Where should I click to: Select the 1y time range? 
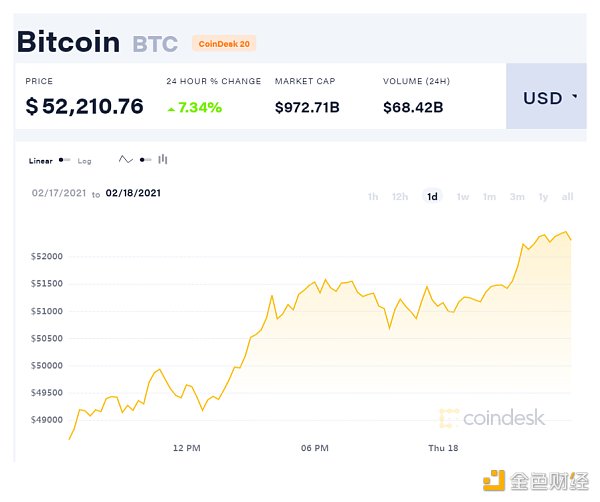click(x=544, y=197)
